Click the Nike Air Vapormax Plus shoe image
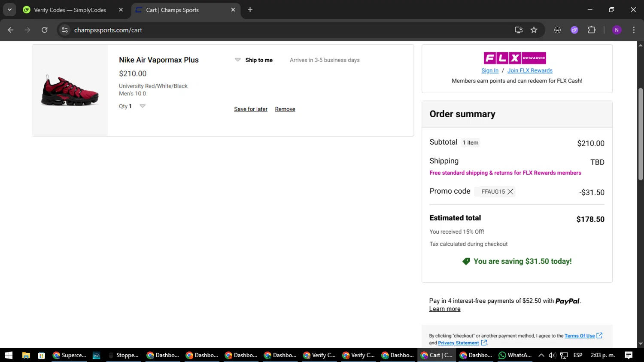The image size is (644, 362). coord(70,91)
